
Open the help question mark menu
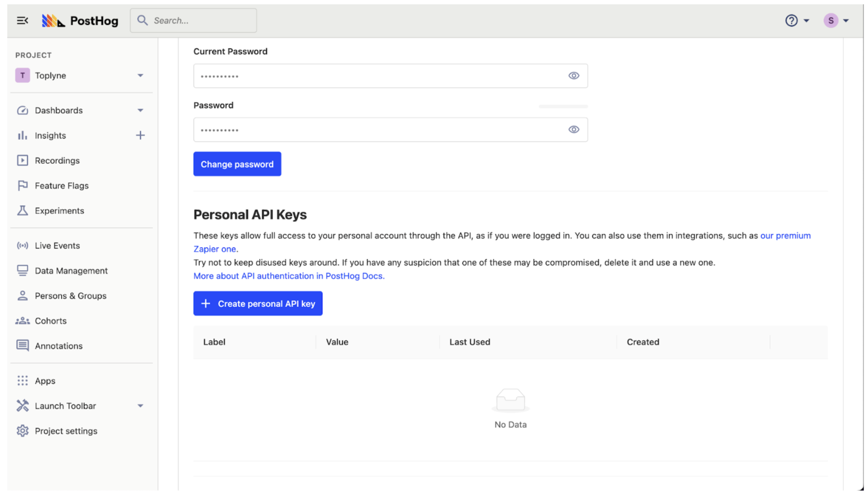[x=791, y=20]
